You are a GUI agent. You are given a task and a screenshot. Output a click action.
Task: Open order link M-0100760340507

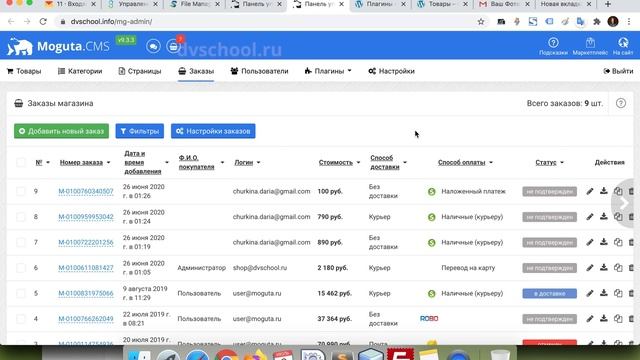(x=86, y=191)
